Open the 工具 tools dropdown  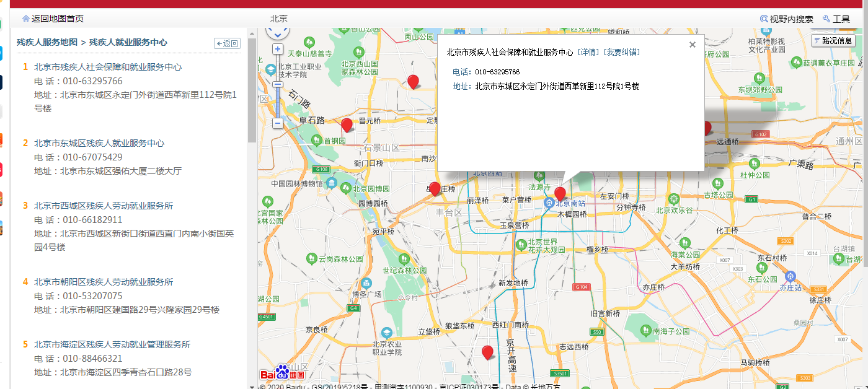(x=836, y=19)
